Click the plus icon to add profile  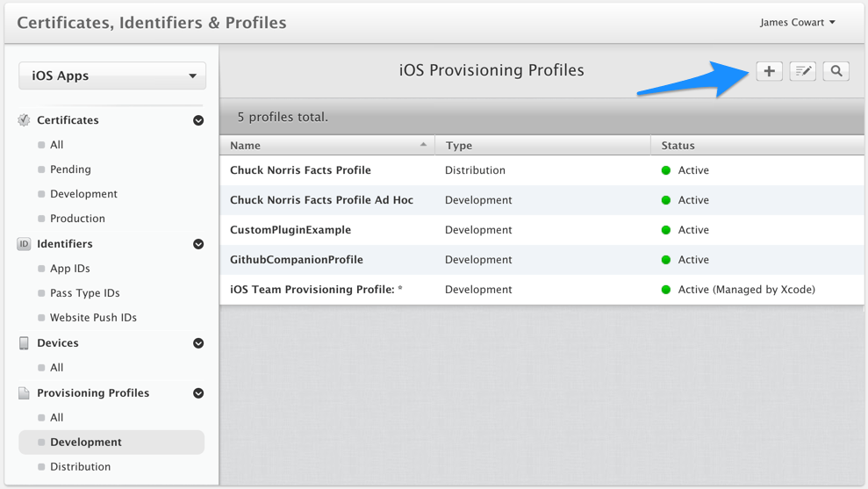769,71
